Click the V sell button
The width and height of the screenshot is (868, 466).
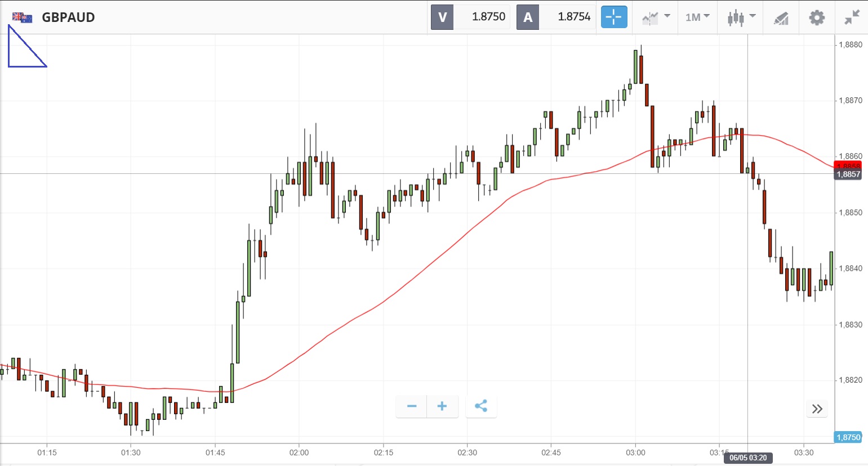coord(442,17)
